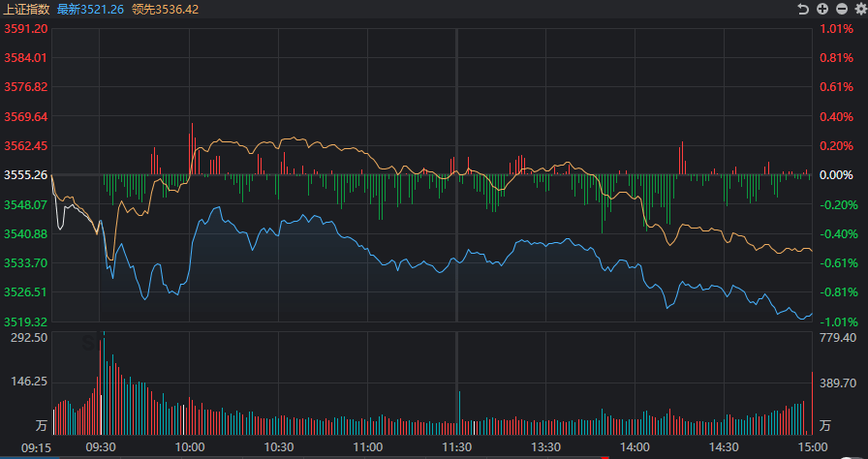This screenshot has height=459, width=868.
Task: Click price axis label 3591.20
Action: 26,29
